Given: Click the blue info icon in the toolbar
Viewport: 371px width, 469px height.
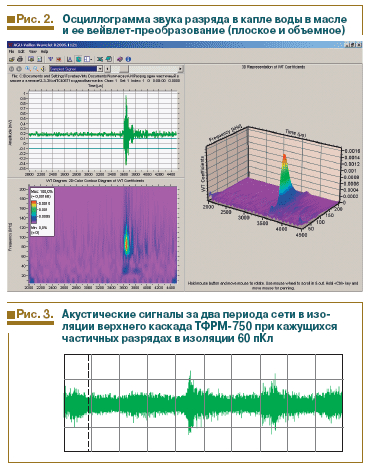Looking at the screenshot, I should [128, 59].
